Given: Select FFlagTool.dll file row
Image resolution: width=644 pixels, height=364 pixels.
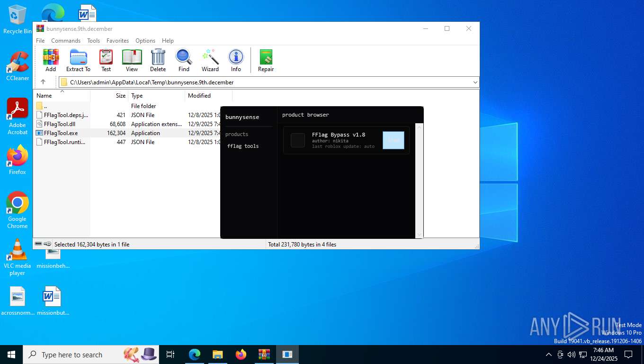Looking at the screenshot, I should (127, 124).
